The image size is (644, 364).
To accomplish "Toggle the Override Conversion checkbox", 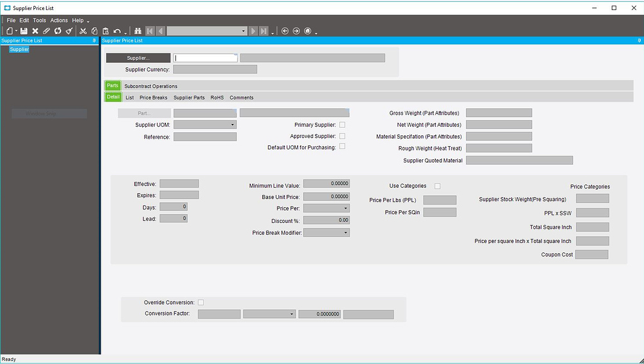I will [x=201, y=302].
